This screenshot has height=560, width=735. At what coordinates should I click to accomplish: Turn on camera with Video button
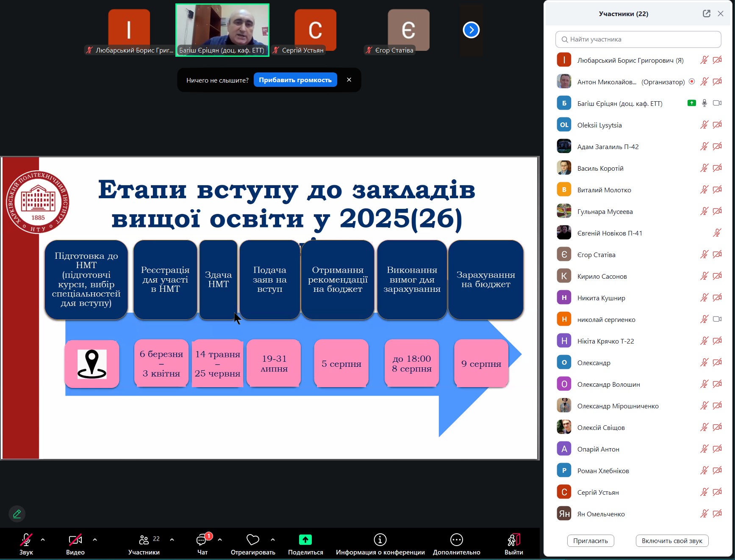tap(75, 540)
